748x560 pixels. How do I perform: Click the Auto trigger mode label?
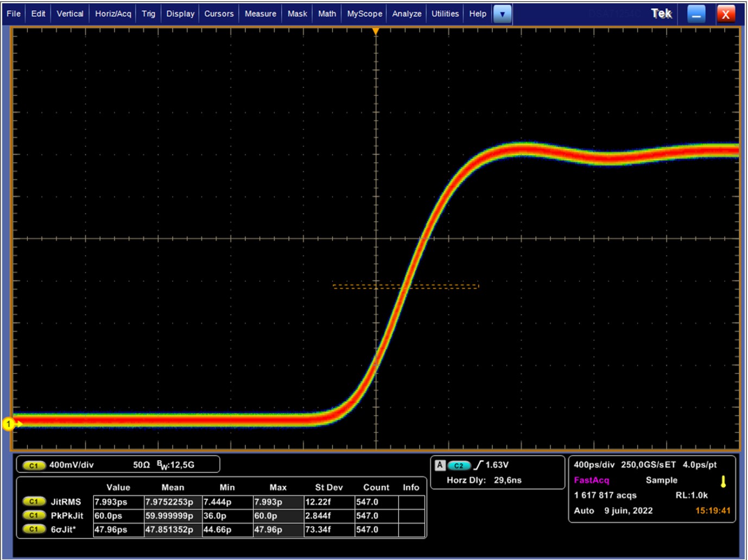tap(584, 511)
